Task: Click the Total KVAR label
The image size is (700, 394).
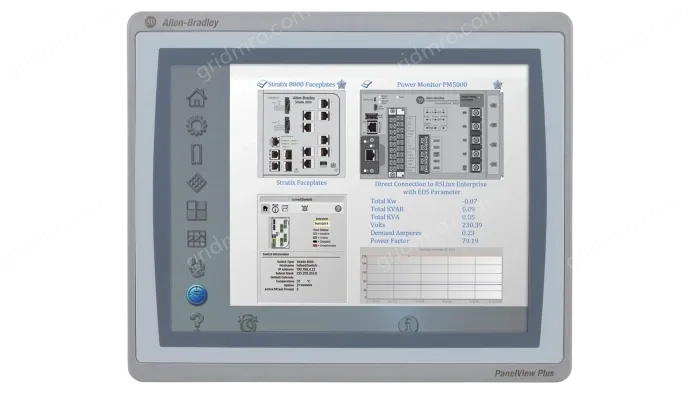Action: (x=387, y=209)
